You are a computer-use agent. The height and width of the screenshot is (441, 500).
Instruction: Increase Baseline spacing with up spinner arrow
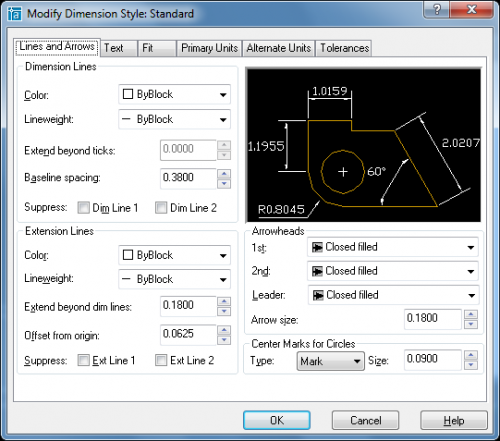224,174
